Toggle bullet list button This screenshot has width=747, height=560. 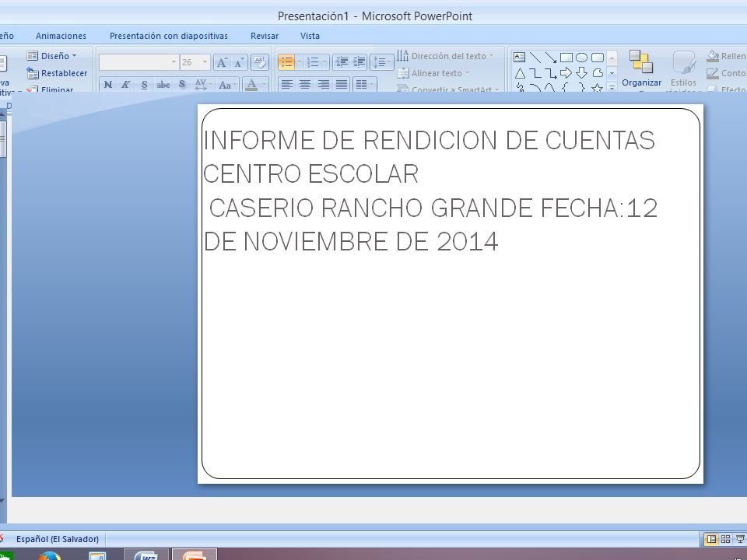click(287, 62)
